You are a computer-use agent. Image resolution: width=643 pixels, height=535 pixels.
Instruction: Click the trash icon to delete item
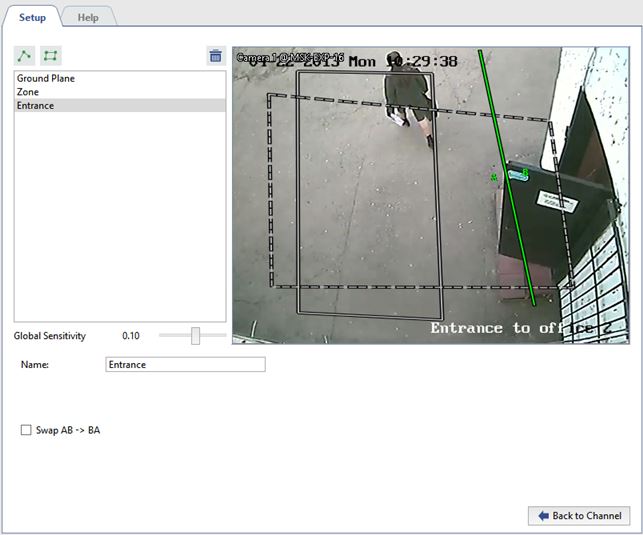pyautogui.click(x=215, y=56)
